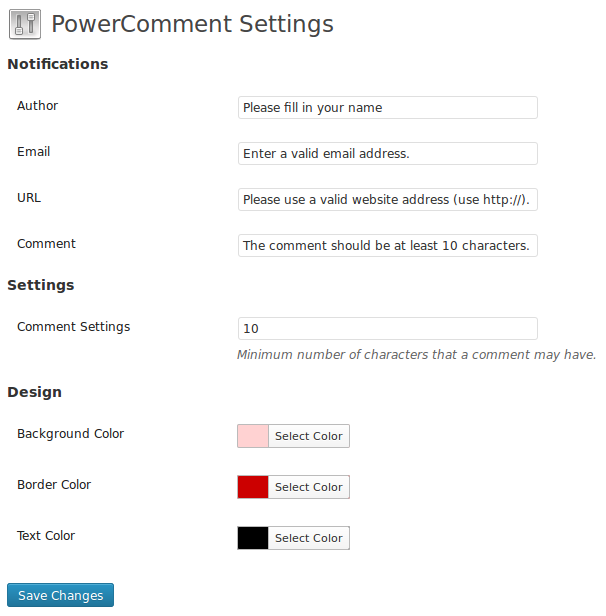This screenshot has height=616, width=606.
Task: Click the URL notification message field
Action: [388, 199]
